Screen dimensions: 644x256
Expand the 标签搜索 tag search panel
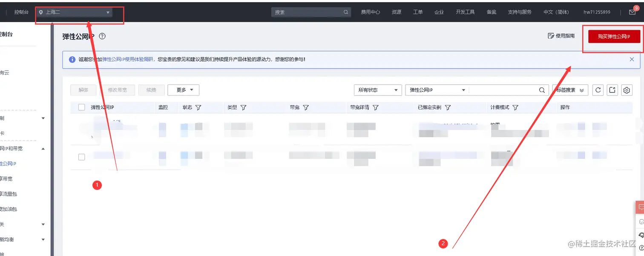pos(570,90)
